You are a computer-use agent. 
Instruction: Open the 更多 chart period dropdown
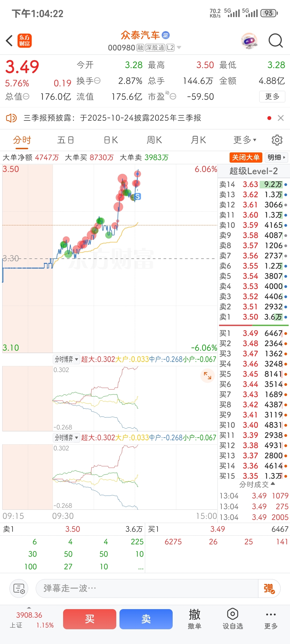[245, 140]
